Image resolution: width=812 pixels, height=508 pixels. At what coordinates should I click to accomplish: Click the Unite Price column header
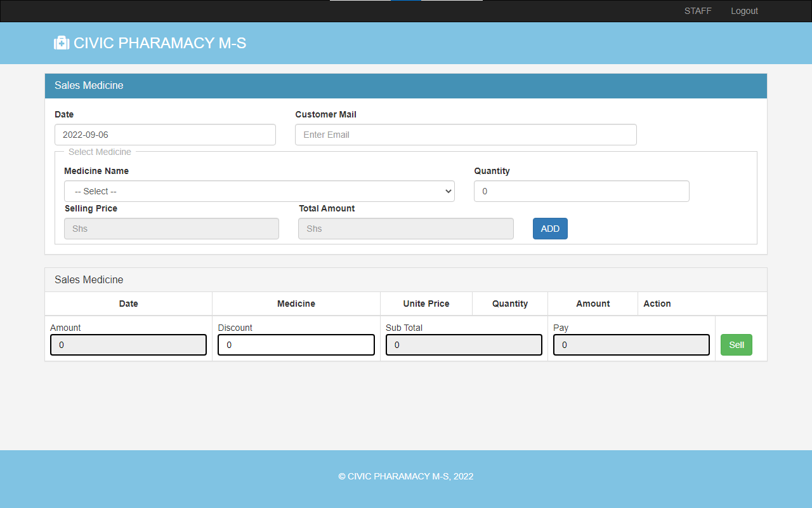click(426, 304)
